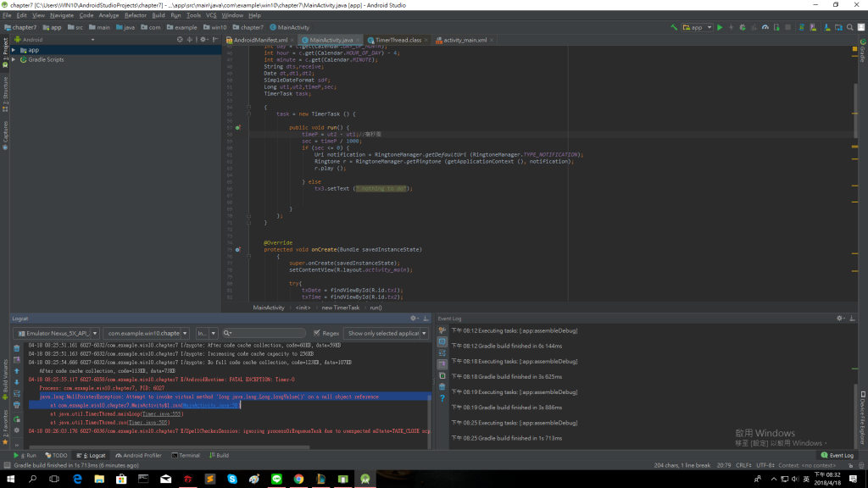The height and width of the screenshot is (488, 868).
Task: Toggle the Regex checkbox in Logcat
Action: pos(315,334)
